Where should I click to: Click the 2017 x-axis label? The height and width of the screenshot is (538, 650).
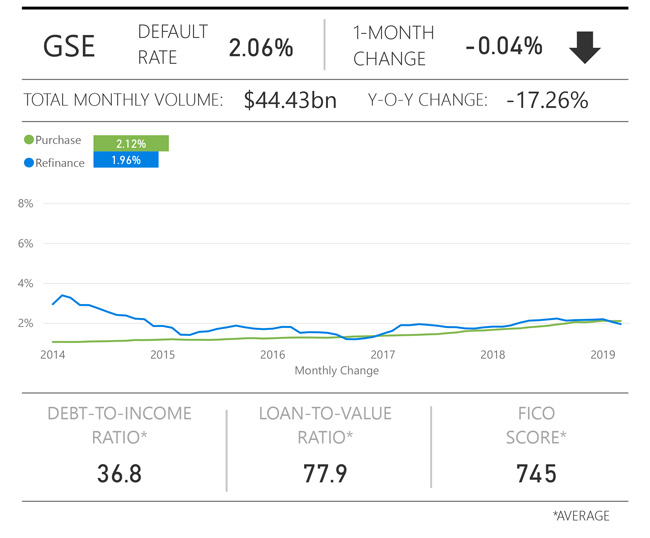(382, 354)
